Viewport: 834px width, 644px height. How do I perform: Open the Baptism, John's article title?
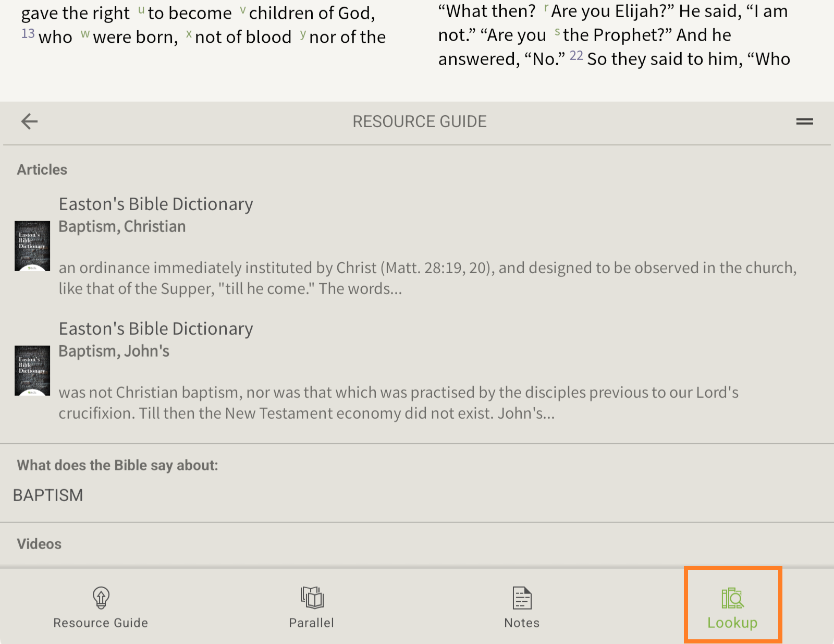point(114,351)
